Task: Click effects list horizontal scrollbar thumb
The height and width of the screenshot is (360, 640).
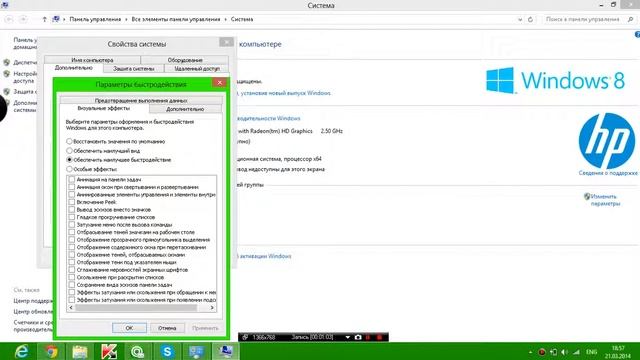Action: [136, 308]
